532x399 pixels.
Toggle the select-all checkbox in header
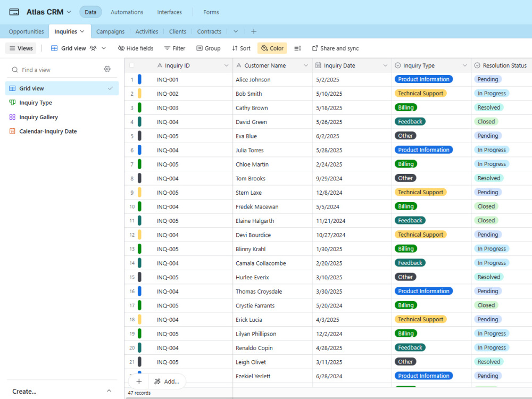pos(131,65)
